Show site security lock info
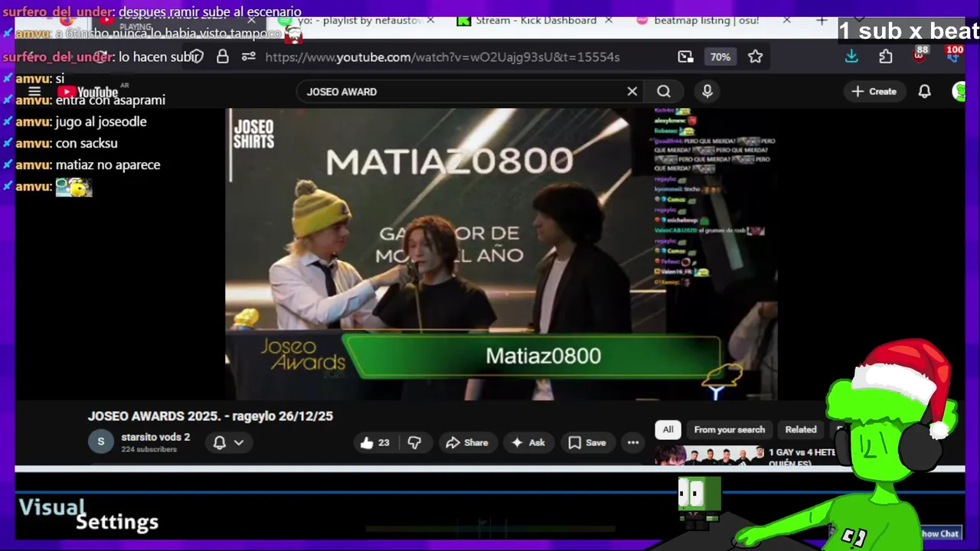 223,57
